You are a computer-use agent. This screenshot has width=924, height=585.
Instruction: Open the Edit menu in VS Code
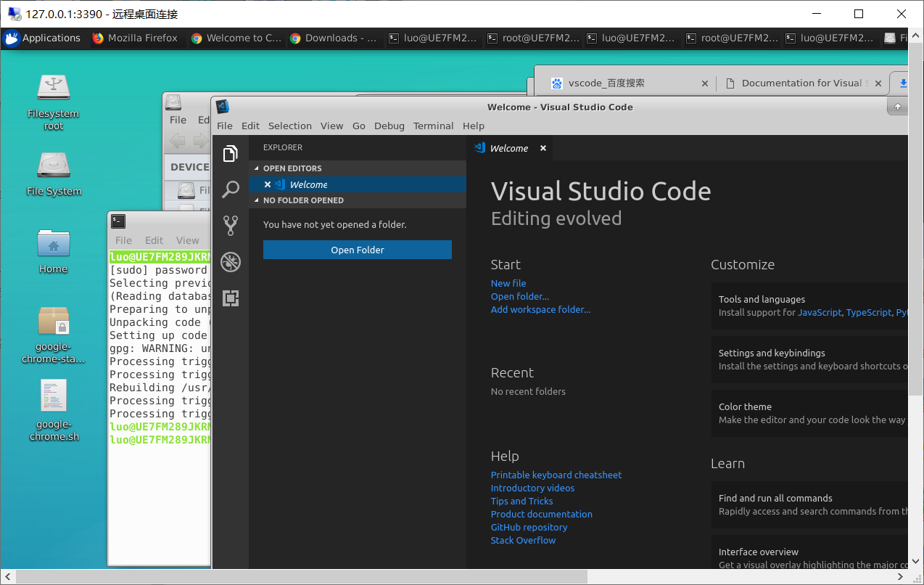point(250,126)
